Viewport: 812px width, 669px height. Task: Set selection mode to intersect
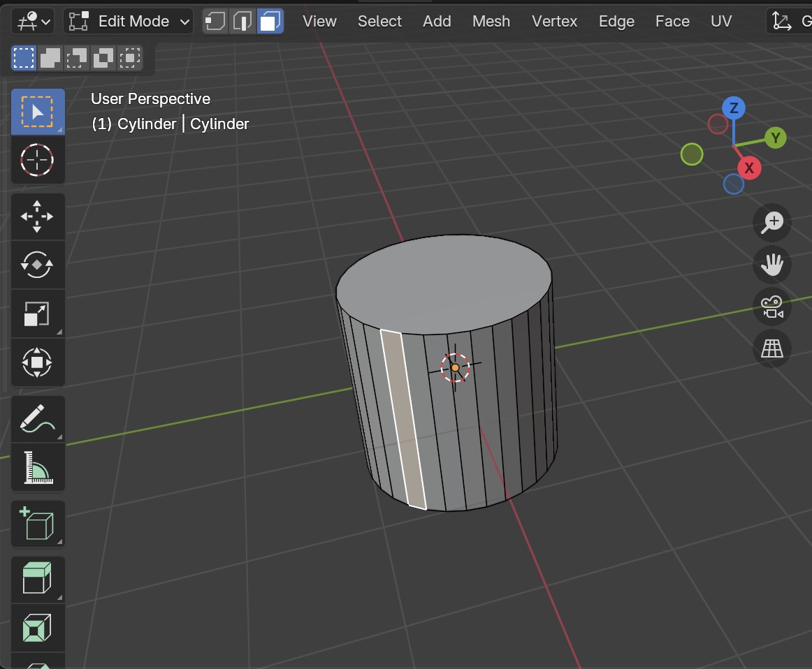click(x=129, y=57)
